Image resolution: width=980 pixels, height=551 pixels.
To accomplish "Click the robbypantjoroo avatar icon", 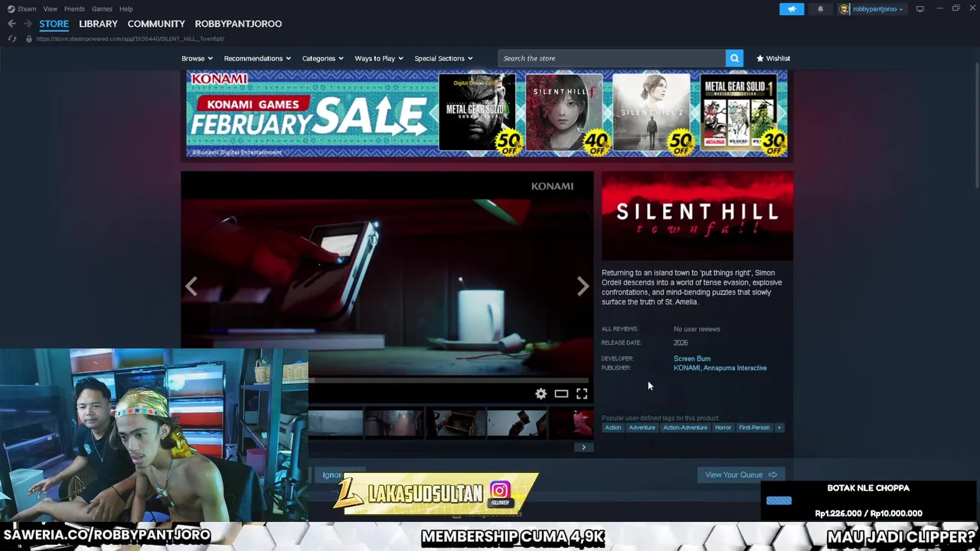I will [x=844, y=8].
